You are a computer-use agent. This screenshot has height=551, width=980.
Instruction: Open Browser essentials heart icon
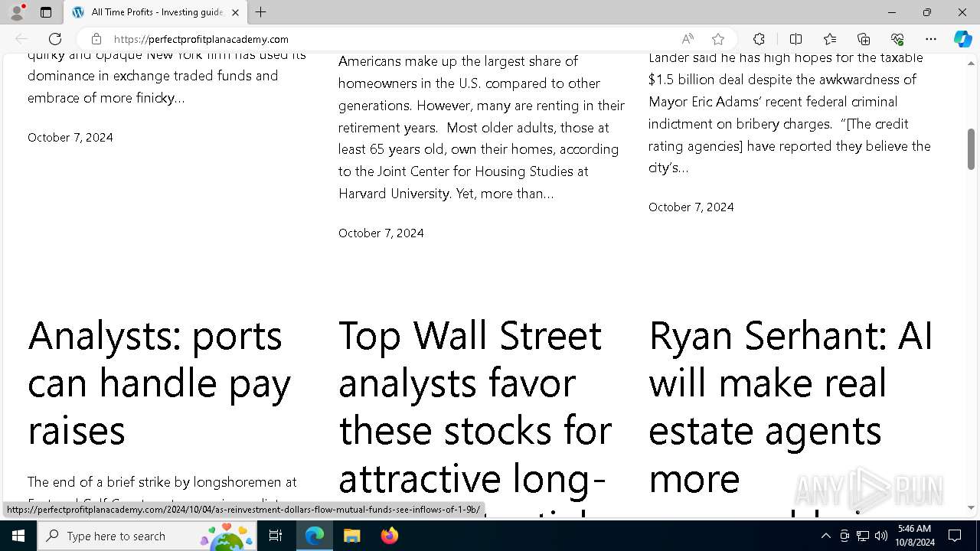pos(897,39)
